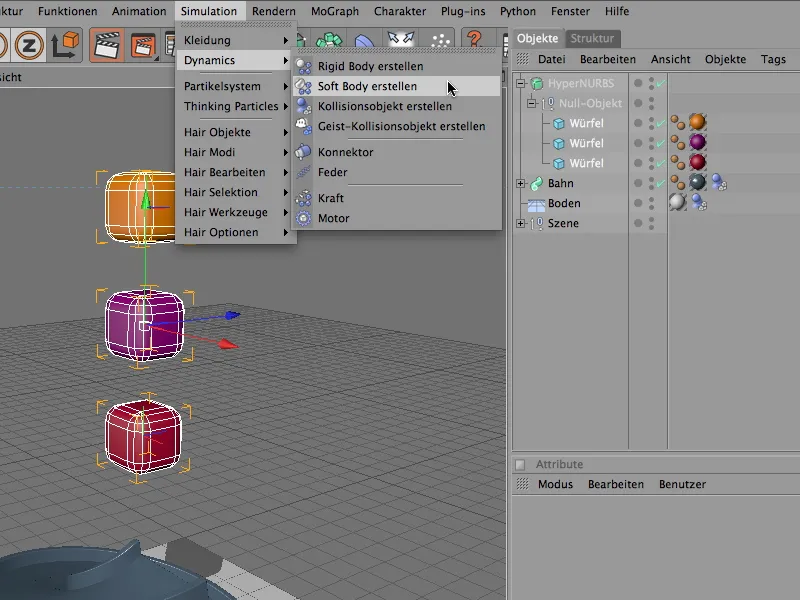Open the MoGraph menu

pos(335,11)
